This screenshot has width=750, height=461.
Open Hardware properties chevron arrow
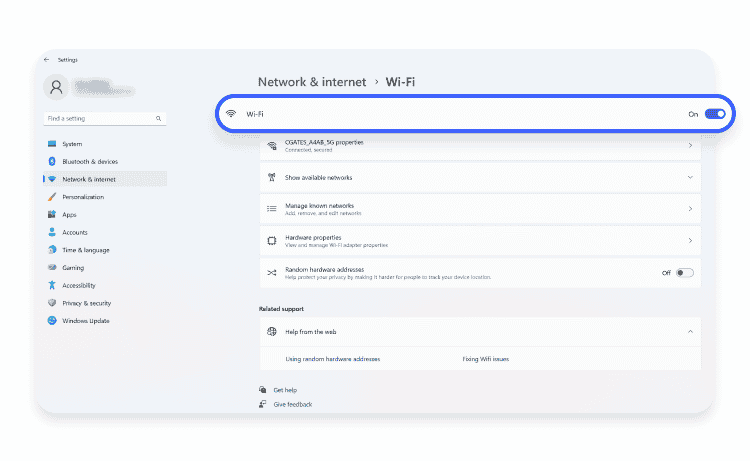point(690,241)
